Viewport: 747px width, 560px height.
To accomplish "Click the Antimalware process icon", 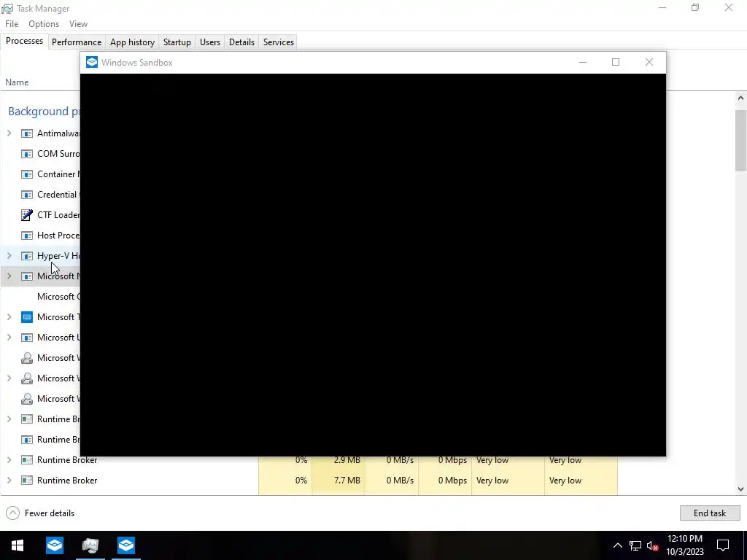I will (x=27, y=133).
